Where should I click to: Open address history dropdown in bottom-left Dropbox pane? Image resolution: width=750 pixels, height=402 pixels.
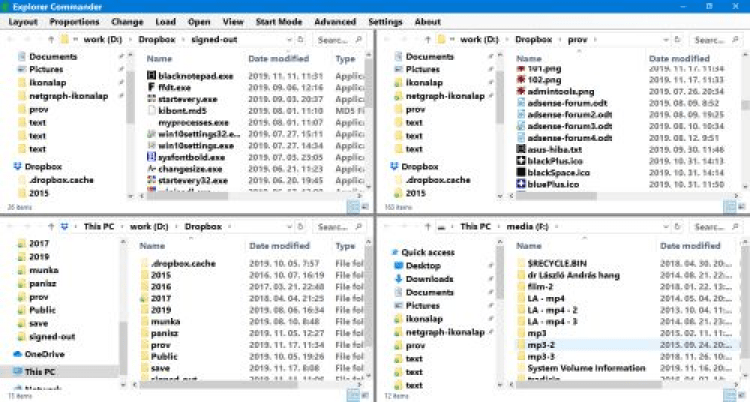(x=289, y=227)
